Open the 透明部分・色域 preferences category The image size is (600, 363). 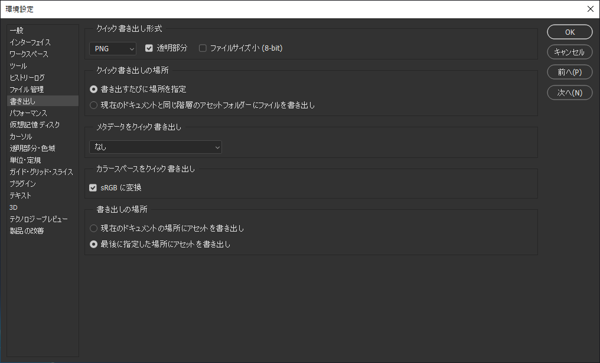[32, 148]
